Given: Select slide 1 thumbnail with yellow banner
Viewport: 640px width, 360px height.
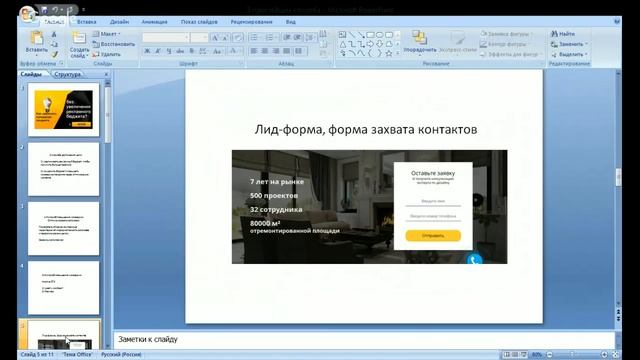Looking at the screenshot, I should point(64,110).
